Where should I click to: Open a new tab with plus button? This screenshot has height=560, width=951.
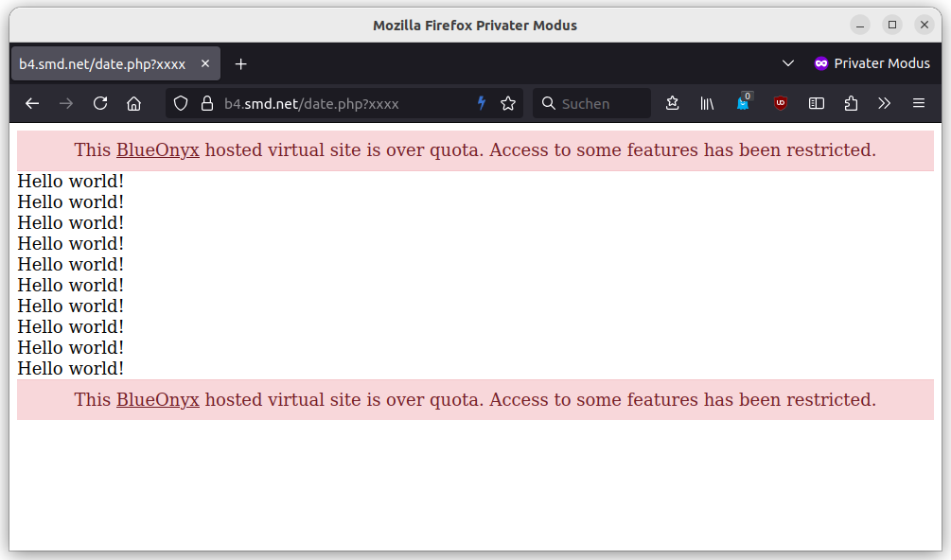pos(240,64)
